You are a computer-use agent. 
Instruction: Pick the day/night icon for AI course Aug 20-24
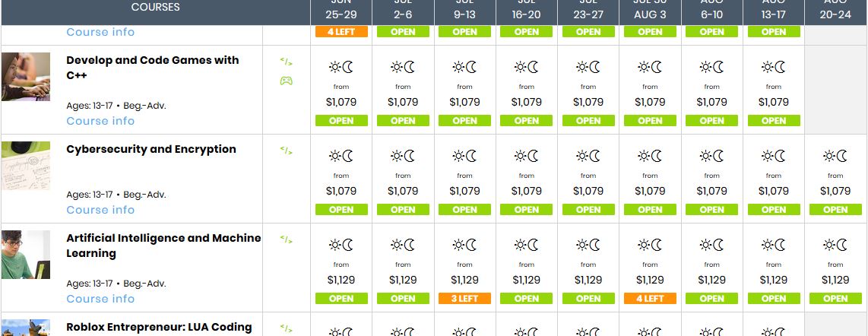835,245
